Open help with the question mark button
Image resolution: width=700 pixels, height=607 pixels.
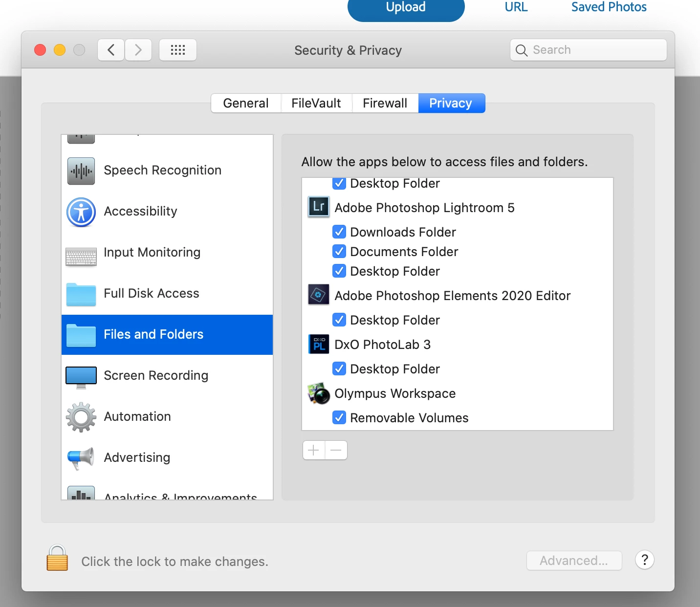[645, 560]
